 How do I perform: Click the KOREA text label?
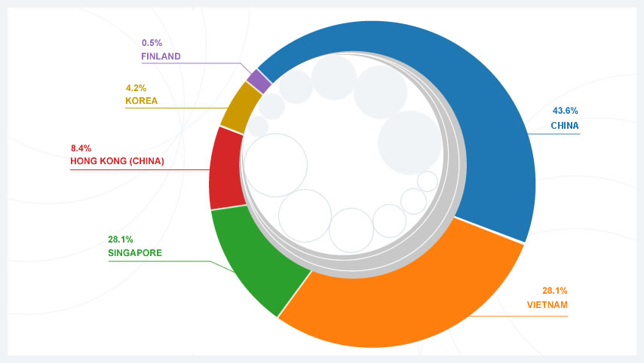(141, 100)
